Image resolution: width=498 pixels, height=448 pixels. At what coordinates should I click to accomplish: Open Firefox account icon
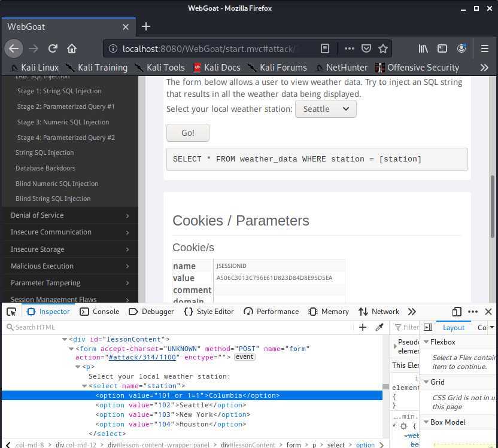tap(461, 48)
